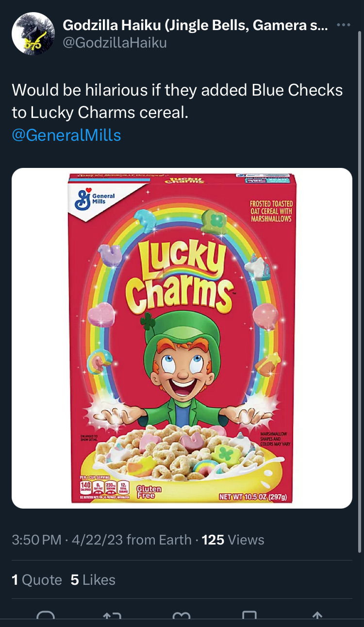Open the three-dot more options menu
The height and width of the screenshot is (627, 364).
point(343,25)
